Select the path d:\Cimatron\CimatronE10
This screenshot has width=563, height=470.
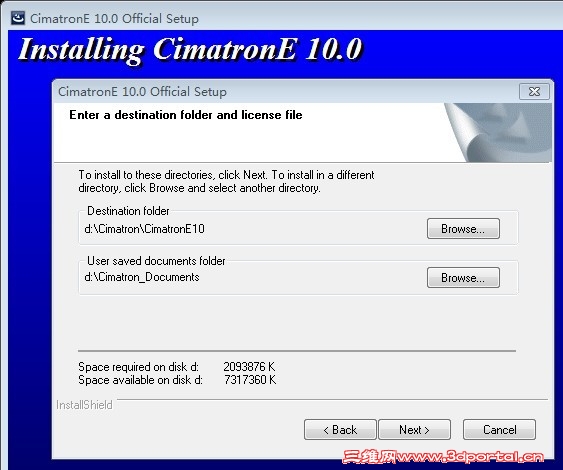(144, 229)
